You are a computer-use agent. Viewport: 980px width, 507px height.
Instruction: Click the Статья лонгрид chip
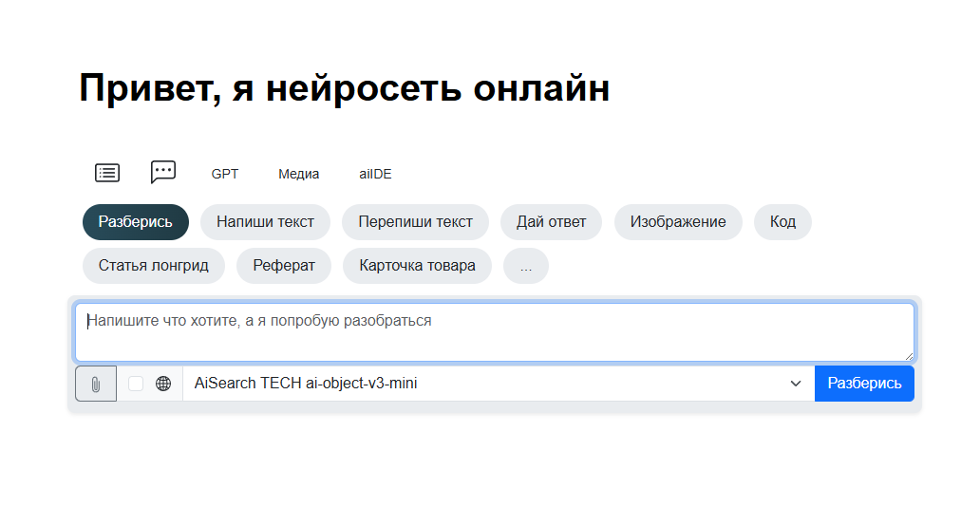(153, 266)
